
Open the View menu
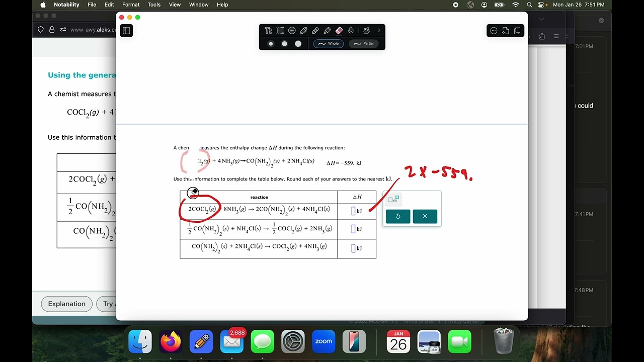(175, 5)
